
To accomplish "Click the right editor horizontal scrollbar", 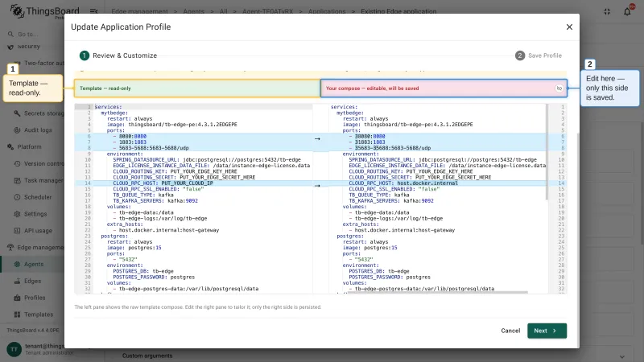I will coord(437,293).
